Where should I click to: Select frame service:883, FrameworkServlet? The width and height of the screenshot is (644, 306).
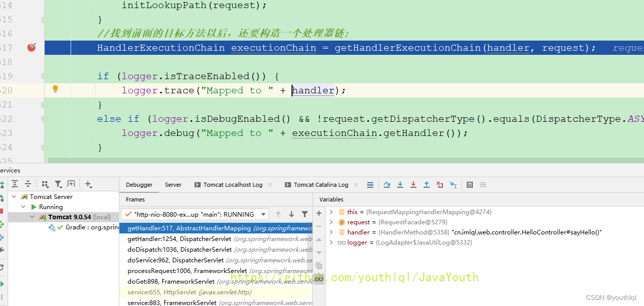[x=216, y=302]
